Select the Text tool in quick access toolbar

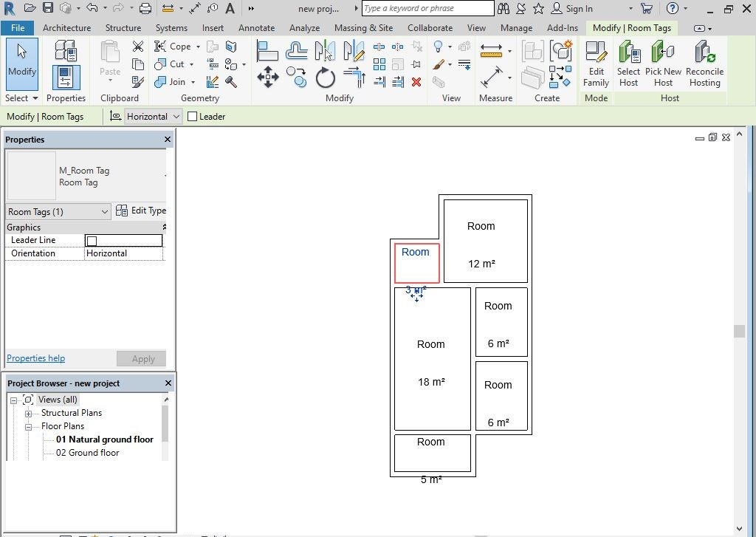coord(230,8)
